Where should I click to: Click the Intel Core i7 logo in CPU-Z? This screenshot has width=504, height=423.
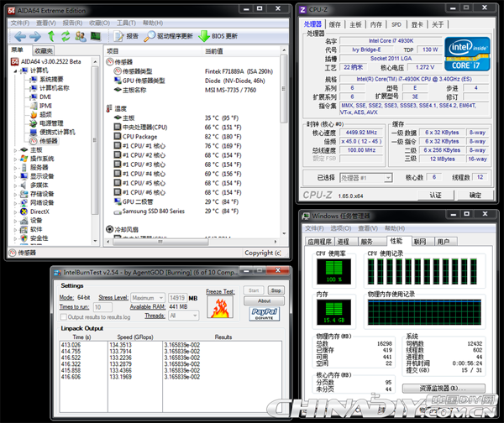pyautogui.click(x=467, y=54)
